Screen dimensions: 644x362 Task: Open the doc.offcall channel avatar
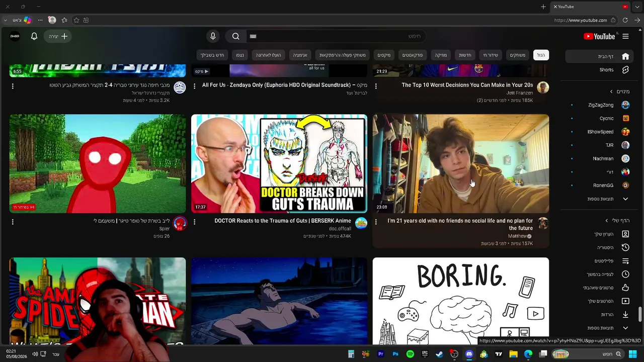point(361,223)
